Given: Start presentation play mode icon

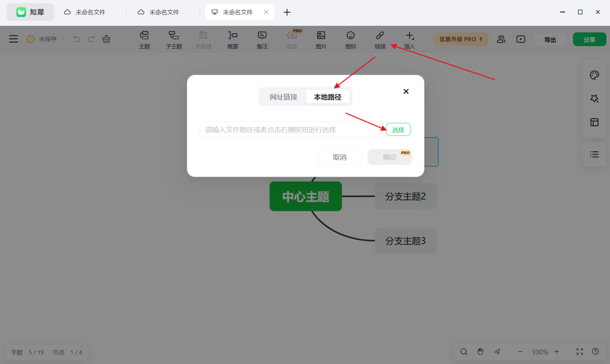Looking at the screenshot, I should pyautogui.click(x=521, y=39).
